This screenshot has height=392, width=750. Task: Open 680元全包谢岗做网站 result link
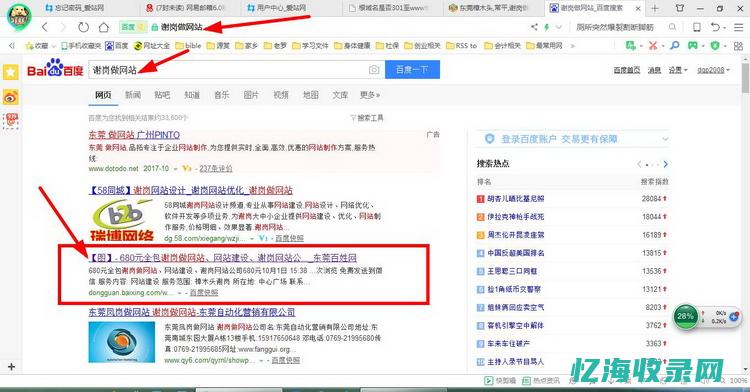tap(223, 258)
